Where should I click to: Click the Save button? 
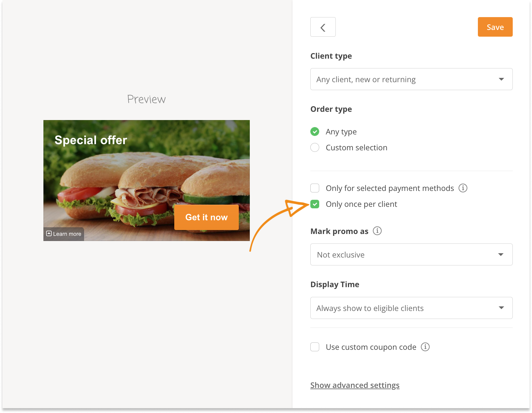(495, 27)
